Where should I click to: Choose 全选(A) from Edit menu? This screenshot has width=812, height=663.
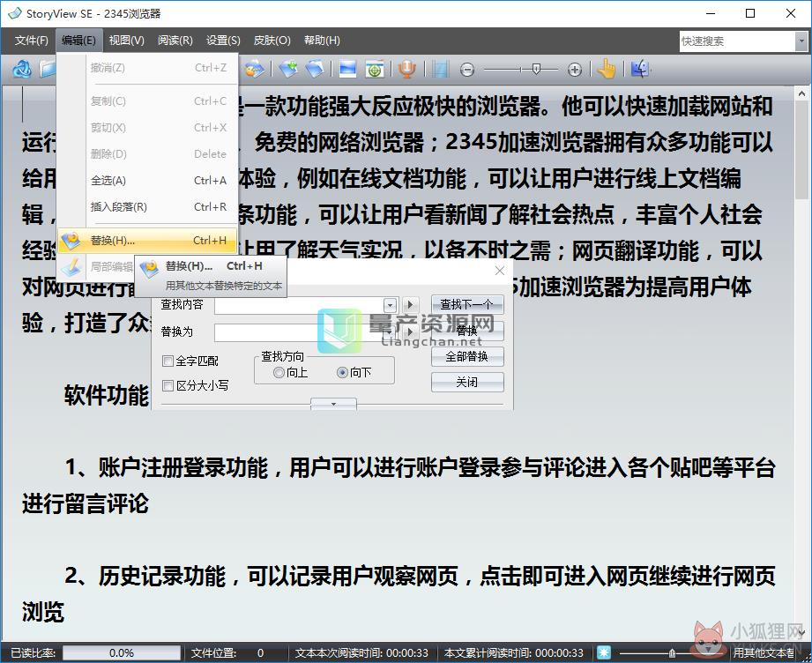147,180
